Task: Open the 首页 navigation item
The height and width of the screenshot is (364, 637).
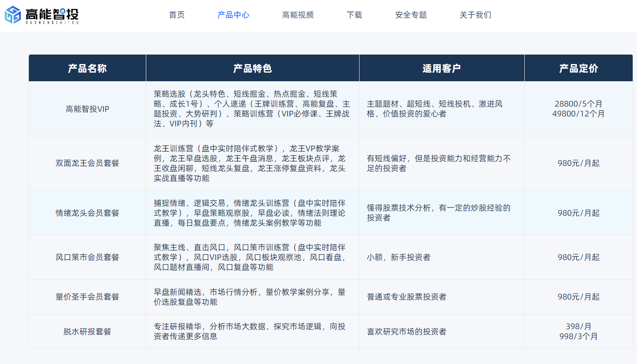Action: point(177,15)
